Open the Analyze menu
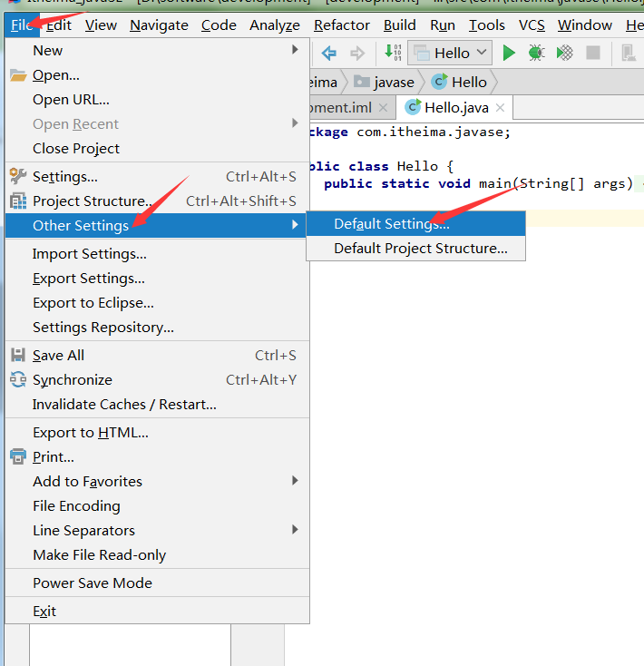 click(x=275, y=25)
